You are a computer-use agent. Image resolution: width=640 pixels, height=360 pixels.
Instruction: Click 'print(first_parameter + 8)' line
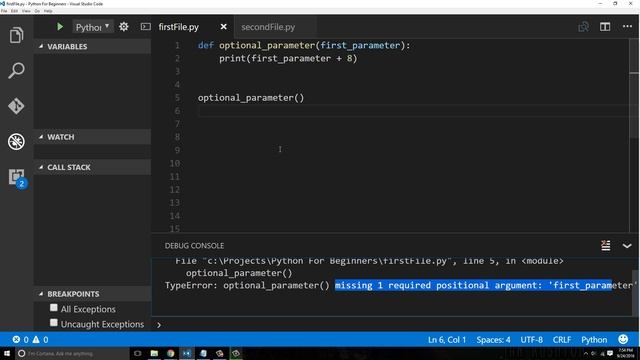[x=288, y=58]
